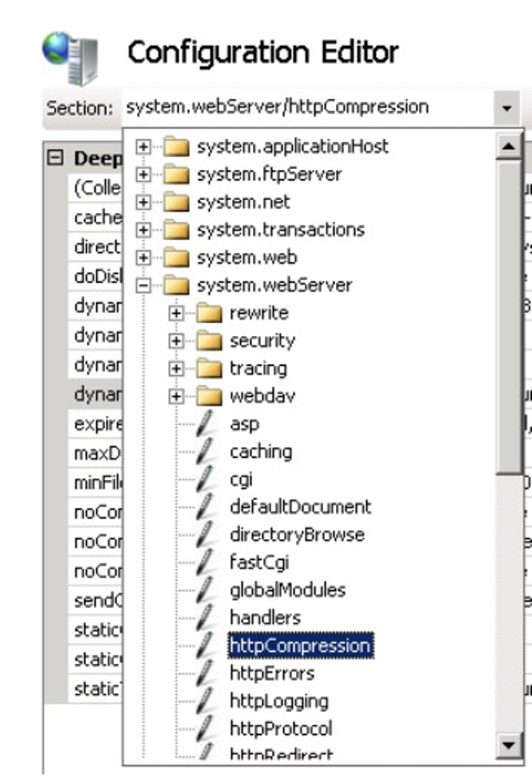
Task: Expand the system.net node
Action: pyautogui.click(x=144, y=202)
